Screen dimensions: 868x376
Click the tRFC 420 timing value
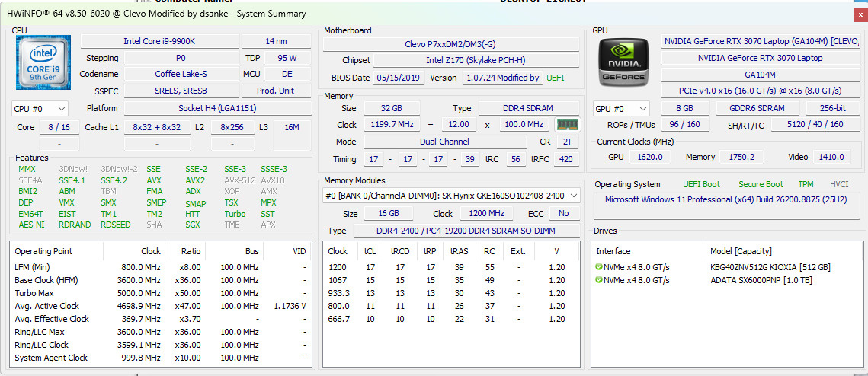[566, 159]
